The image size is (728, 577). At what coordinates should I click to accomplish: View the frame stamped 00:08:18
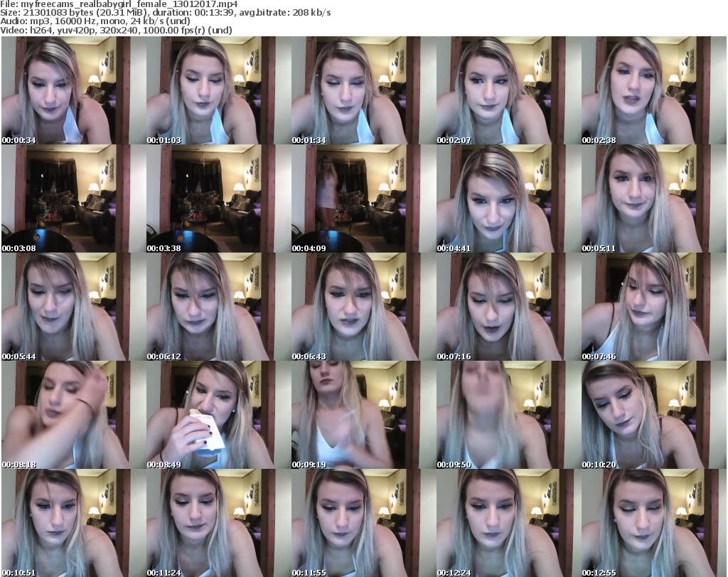(73, 415)
